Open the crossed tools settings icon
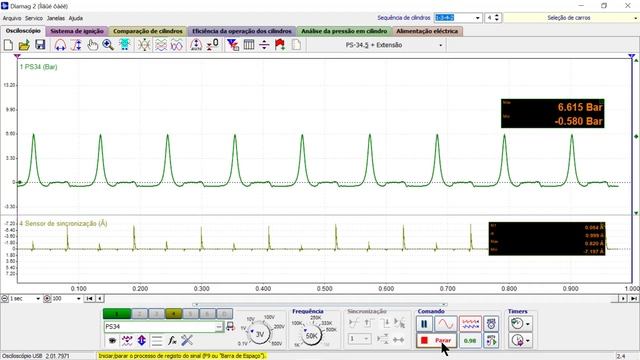 point(187,340)
